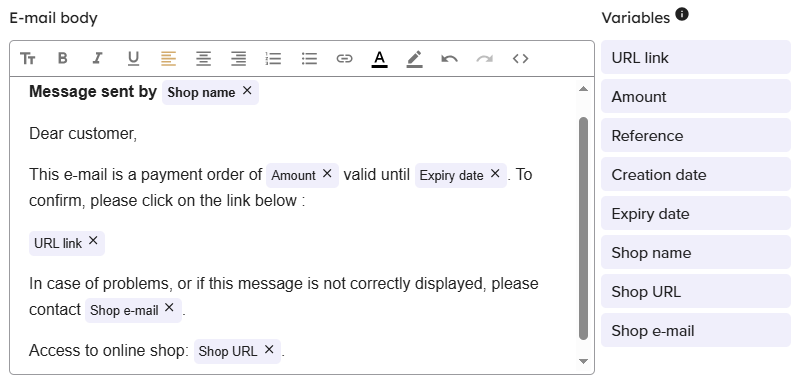Viewport: 805px width, 385px height.
Task: Click the editor scrollbar down arrow
Action: 583,361
